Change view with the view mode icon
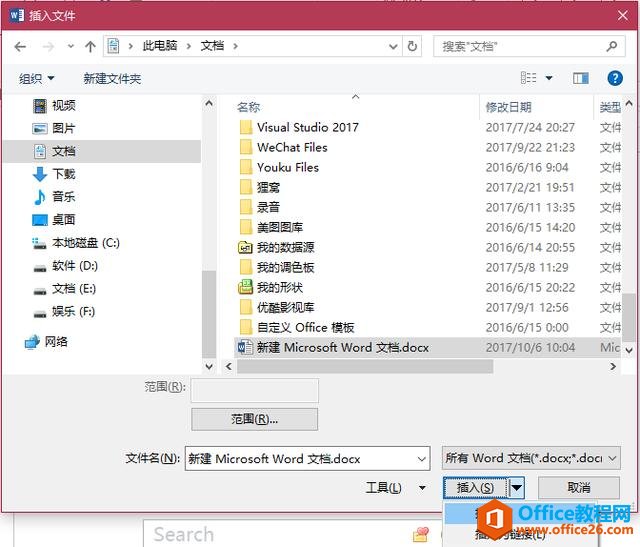This screenshot has height=547, width=640. (529, 78)
